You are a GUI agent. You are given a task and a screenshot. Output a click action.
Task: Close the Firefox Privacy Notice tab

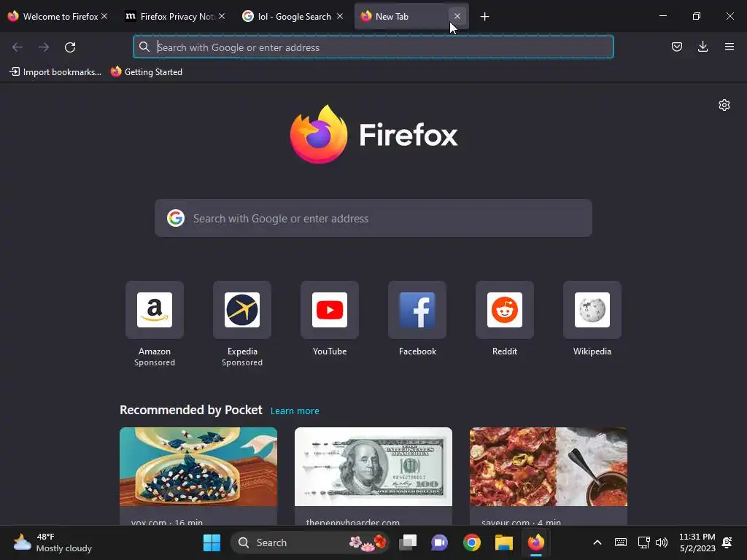(222, 16)
